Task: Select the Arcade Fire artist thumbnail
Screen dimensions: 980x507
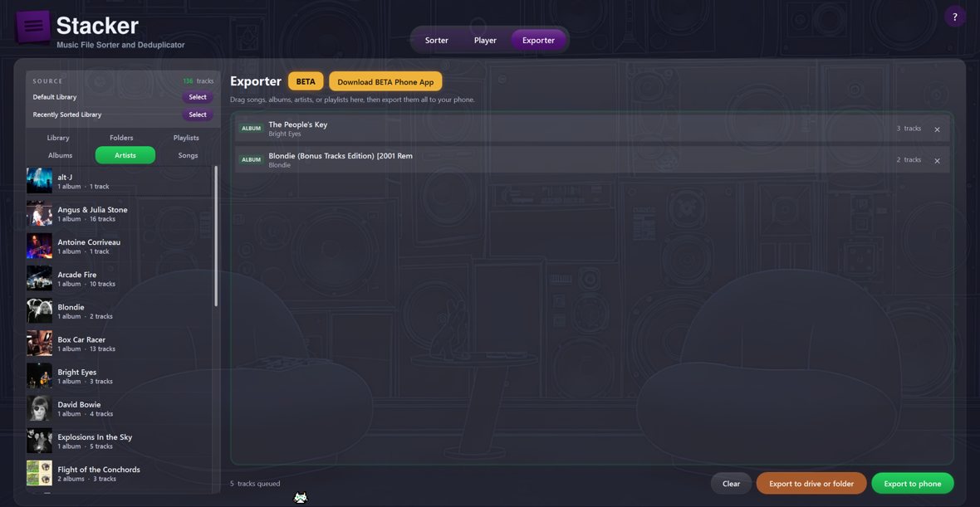Action: click(x=39, y=279)
